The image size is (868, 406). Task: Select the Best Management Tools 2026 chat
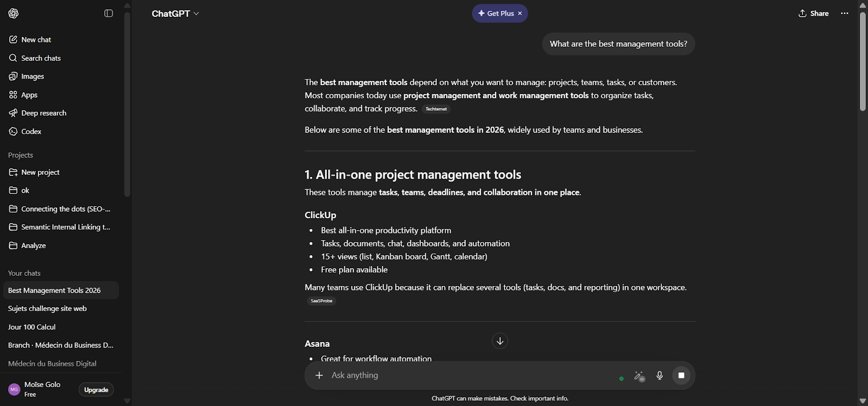[54, 290]
